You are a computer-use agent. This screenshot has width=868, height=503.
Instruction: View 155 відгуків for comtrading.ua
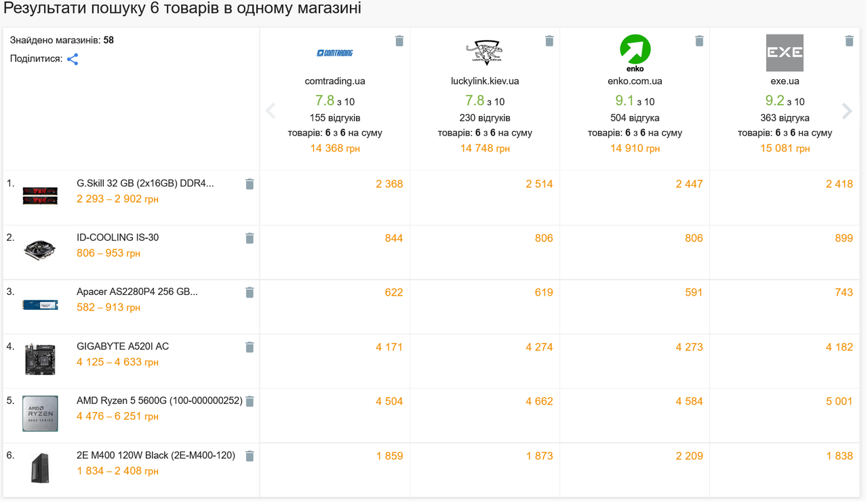[x=335, y=118]
